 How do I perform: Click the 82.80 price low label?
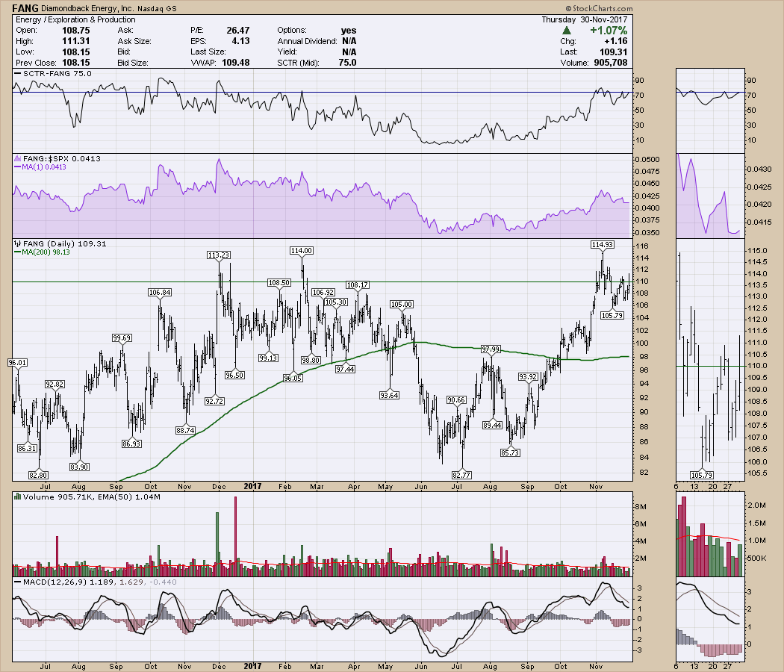[x=39, y=475]
